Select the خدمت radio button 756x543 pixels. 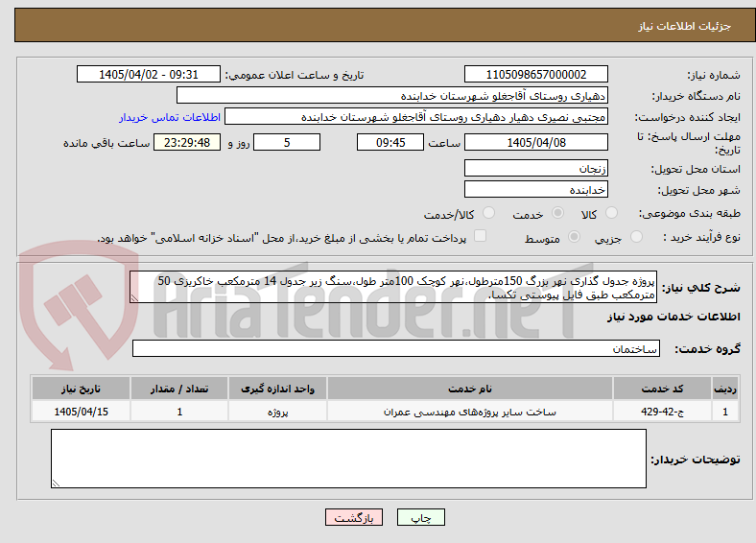click(557, 213)
